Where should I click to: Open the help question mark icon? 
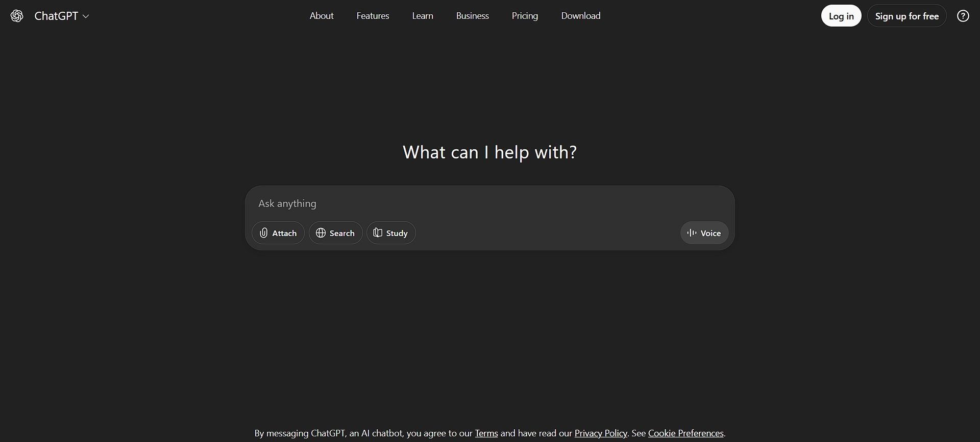click(x=963, y=16)
